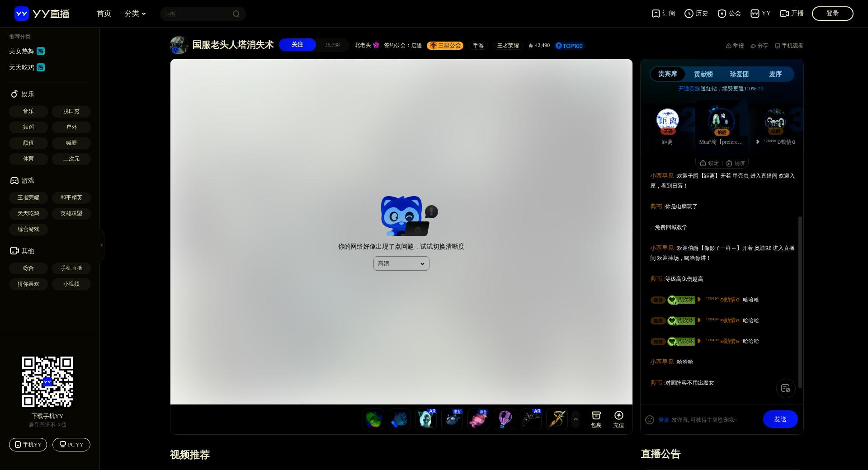Screen dimensions: 868x470
Task: Collapse the left sidebar handle
Action: [102, 245]
